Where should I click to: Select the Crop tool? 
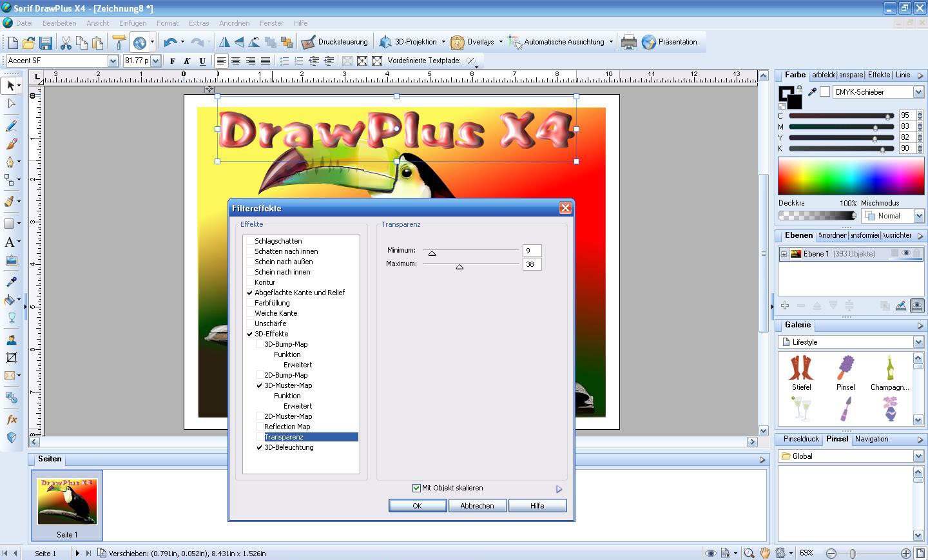pyautogui.click(x=10, y=358)
